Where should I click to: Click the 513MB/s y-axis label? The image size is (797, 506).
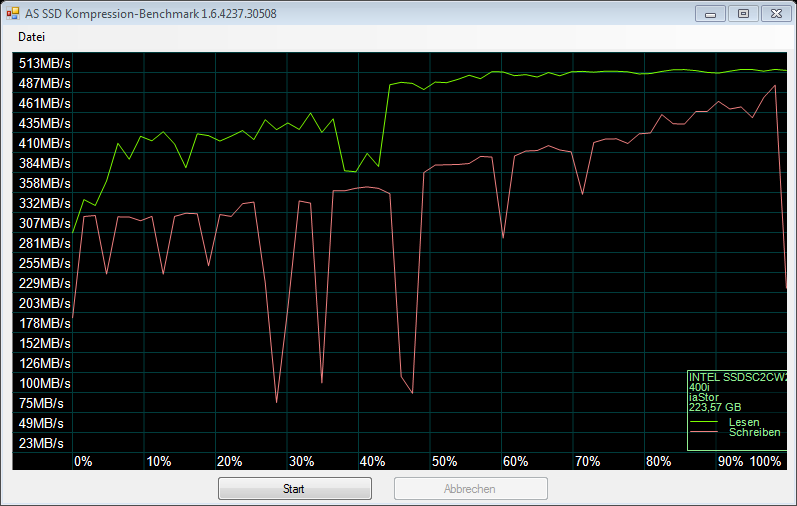pos(44,63)
